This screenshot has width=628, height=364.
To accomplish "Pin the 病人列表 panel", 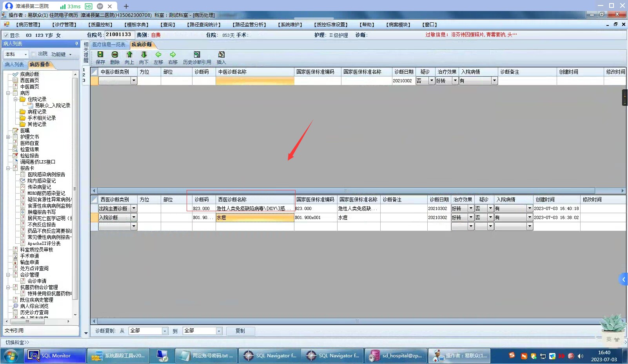I will coord(76,43).
